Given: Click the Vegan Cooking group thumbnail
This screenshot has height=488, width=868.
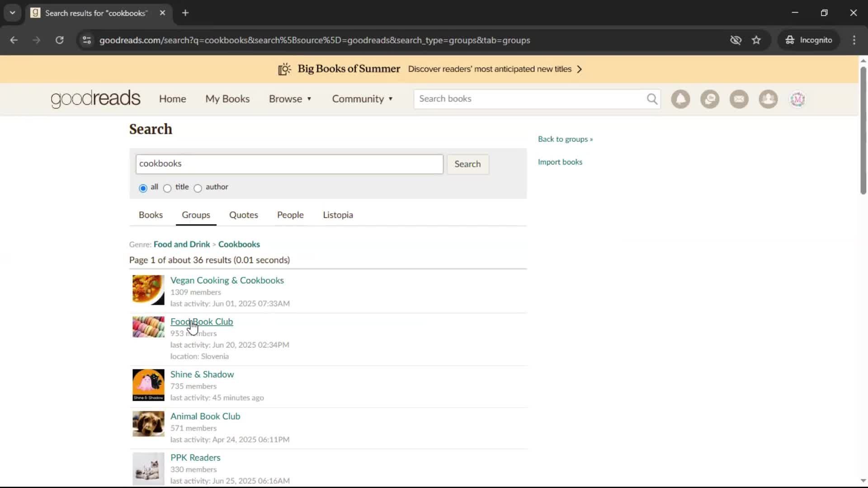Looking at the screenshot, I should [x=148, y=290].
